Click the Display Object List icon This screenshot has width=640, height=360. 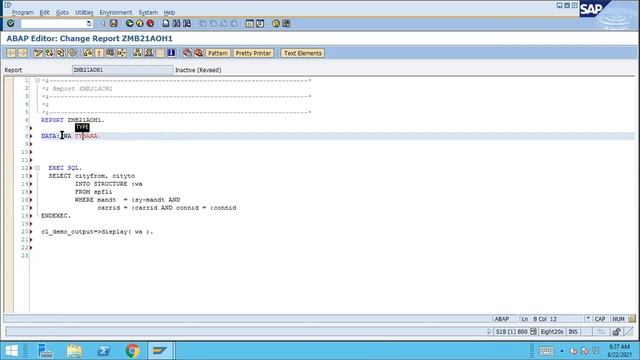click(138, 53)
